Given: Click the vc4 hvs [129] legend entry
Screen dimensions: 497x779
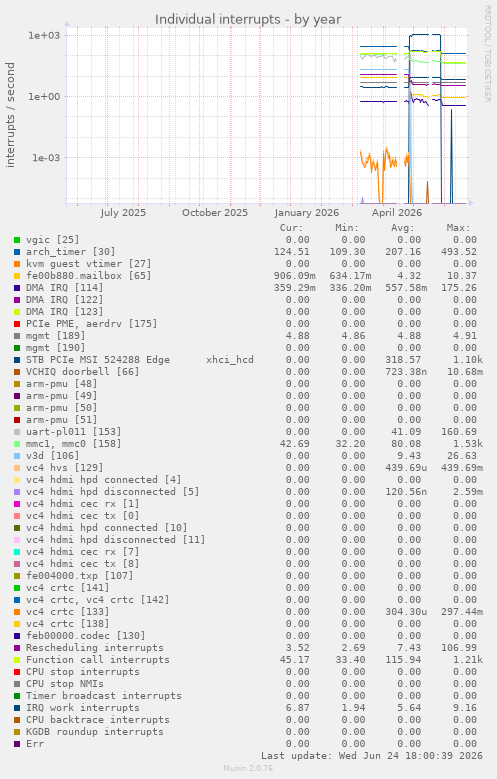Looking at the screenshot, I should [x=65, y=467].
